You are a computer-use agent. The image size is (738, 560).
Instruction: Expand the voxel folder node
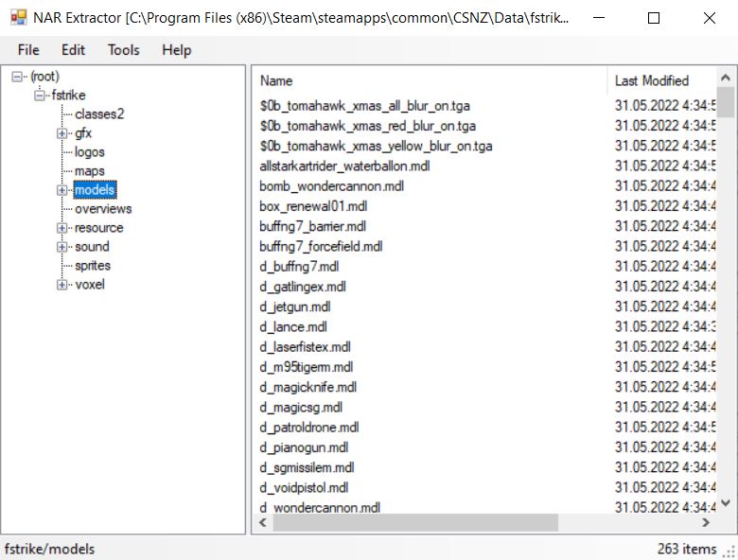pyautogui.click(x=62, y=285)
